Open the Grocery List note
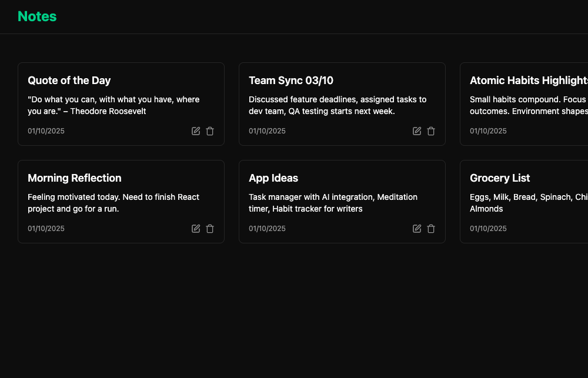The image size is (588, 378). pyautogui.click(x=500, y=178)
